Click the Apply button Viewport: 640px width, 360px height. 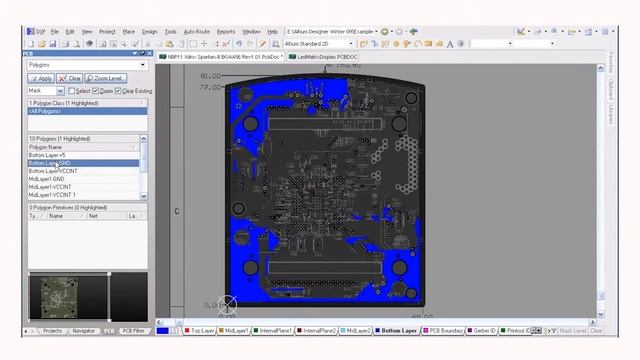41,78
